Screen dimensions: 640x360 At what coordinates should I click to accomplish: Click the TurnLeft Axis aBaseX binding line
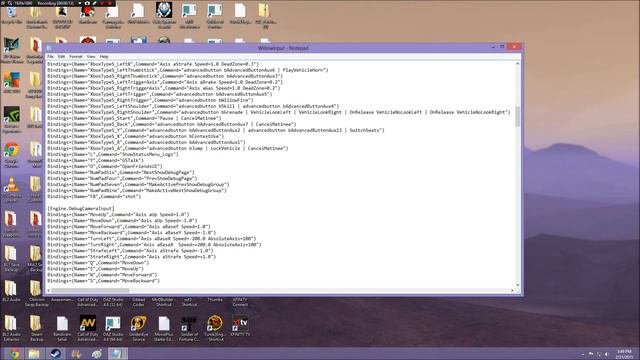[151, 239]
